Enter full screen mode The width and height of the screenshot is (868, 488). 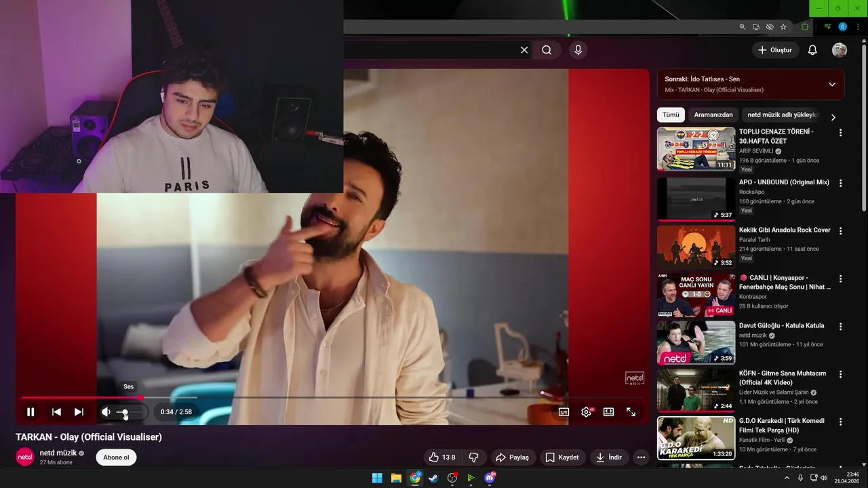[x=631, y=411]
